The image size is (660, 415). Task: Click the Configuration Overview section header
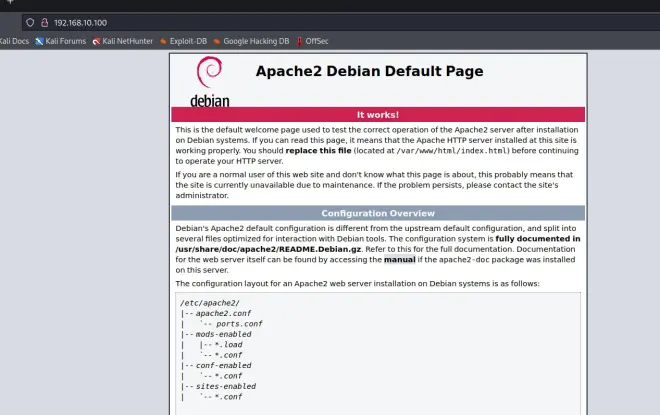[x=378, y=213]
